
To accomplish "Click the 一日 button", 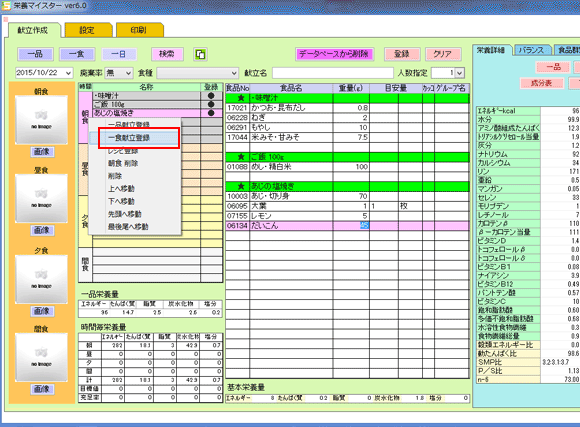I will [119, 54].
